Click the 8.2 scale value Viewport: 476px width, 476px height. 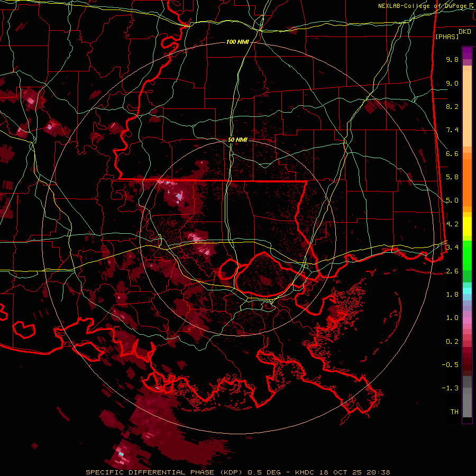[452, 106]
